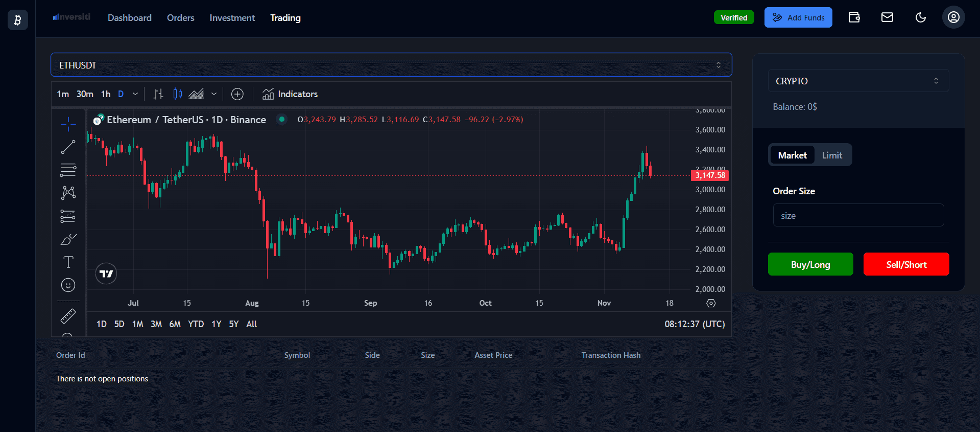Click the Asset Price column header

tap(493, 355)
